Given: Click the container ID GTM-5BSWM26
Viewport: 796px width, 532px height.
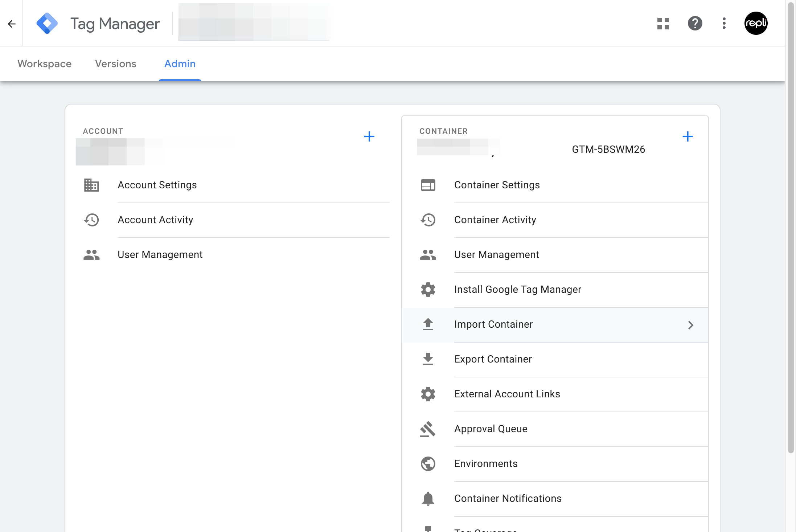Looking at the screenshot, I should tap(608, 150).
